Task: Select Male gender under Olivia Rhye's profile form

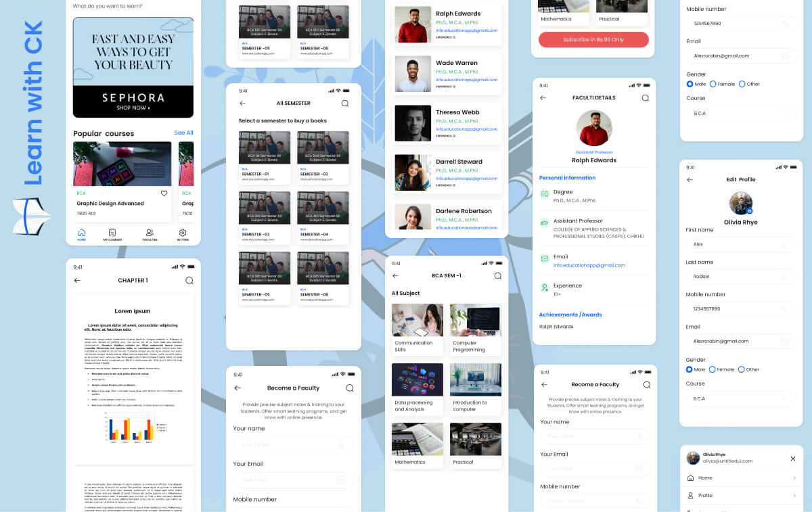Action: (690, 370)
